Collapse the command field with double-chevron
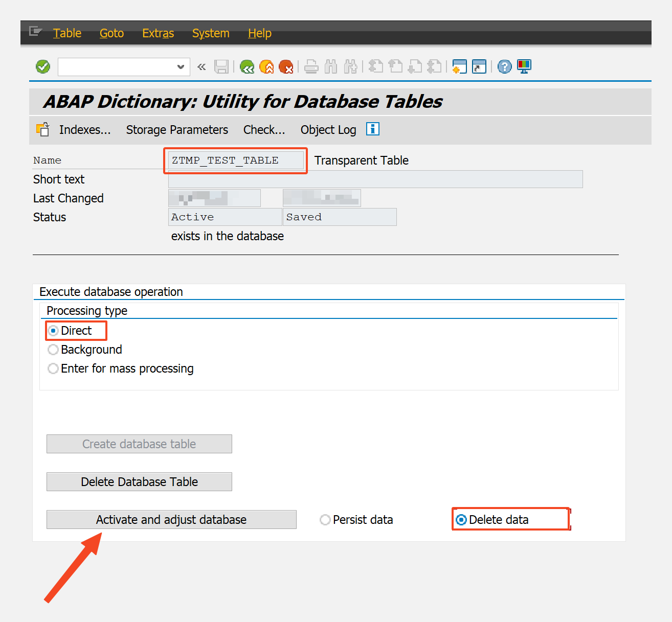The width and height of the screenshot is (672, 622). (x=201, y=66)
